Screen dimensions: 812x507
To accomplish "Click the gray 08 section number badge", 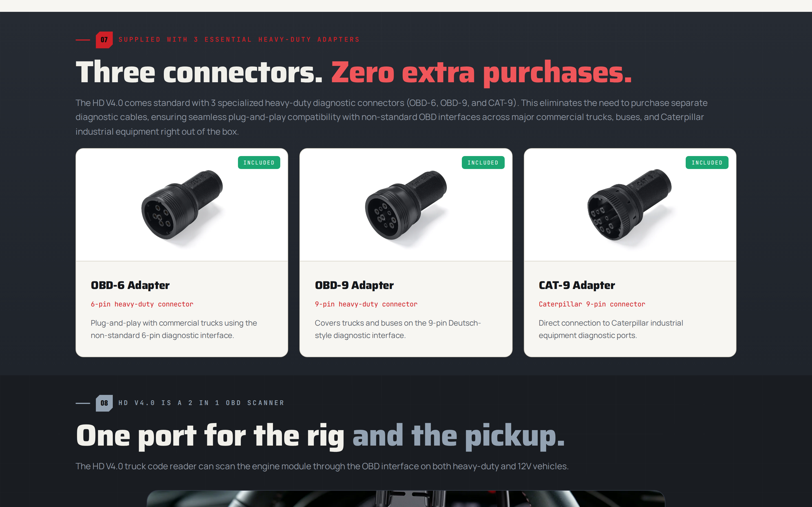I will click(x=104, y=403).
